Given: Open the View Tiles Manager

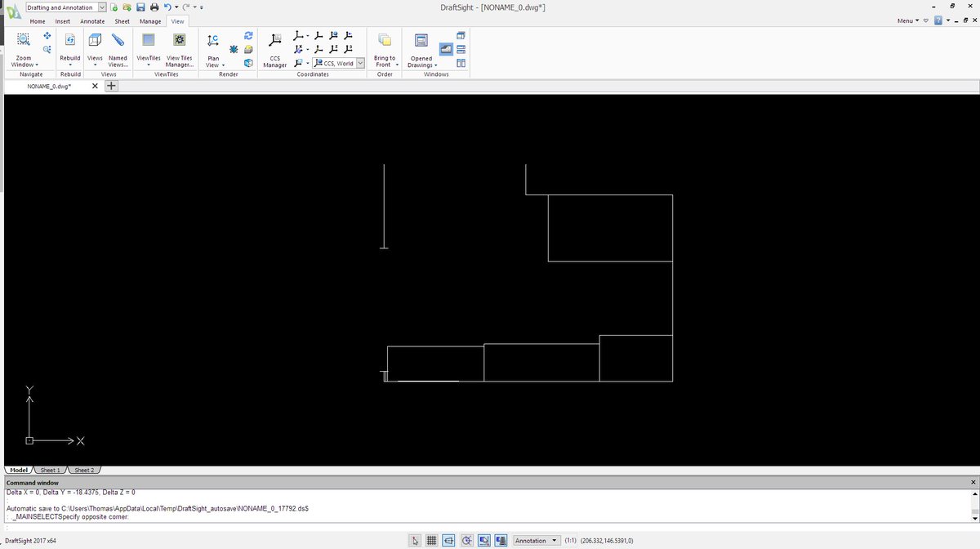Looking at the screenshot, I should [x=179, y=40].
